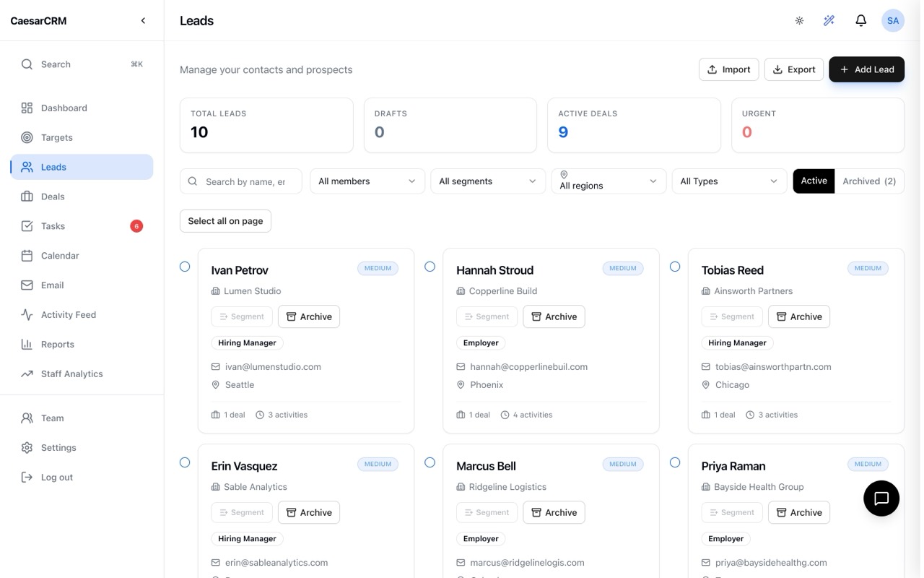Open the All members dropdown
Screen dimensions: 924x578
coord(367,181)
